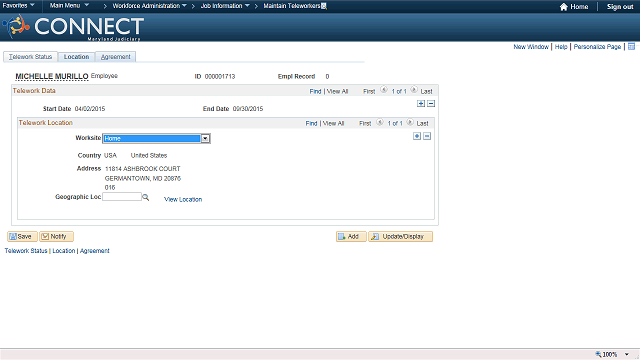Image resolution: width=640 pixels, height=360 pixels.
Task: Click Personalize Page link
Action: point(597,47)
